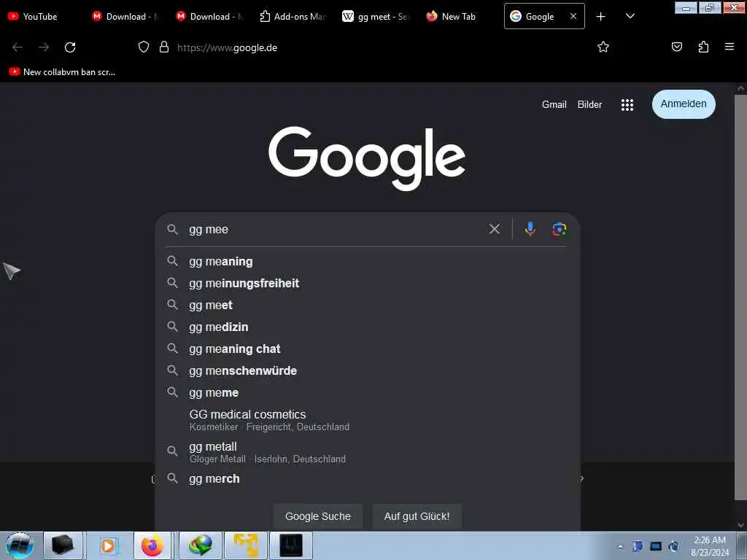
Task: Select suggestion gg meet
Action: pos(367,305)
